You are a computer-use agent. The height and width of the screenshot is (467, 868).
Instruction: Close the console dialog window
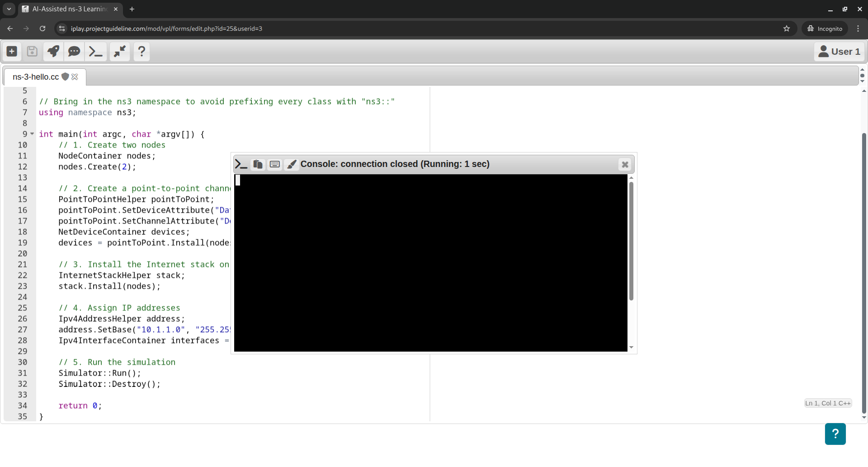click(625, 165)
